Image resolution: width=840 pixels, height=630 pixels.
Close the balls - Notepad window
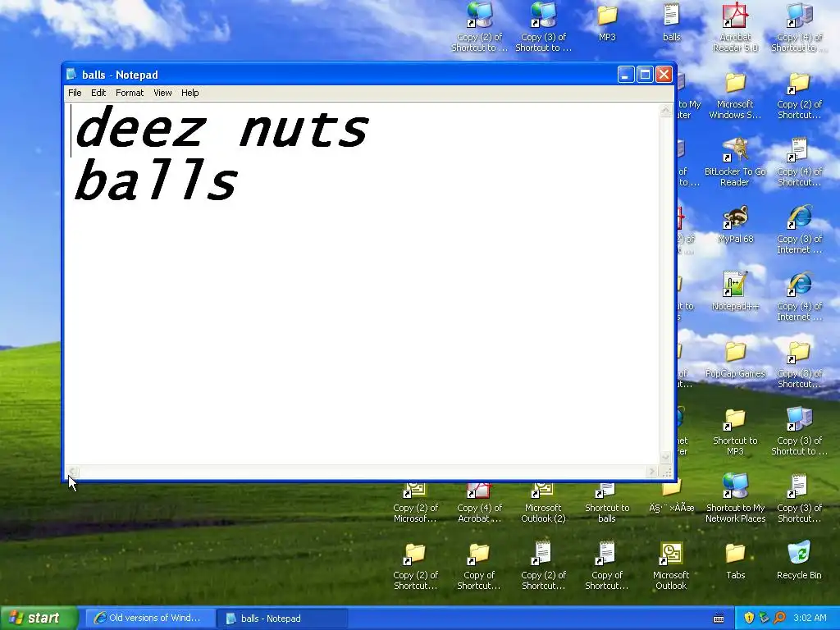click(x=664, y=75)
